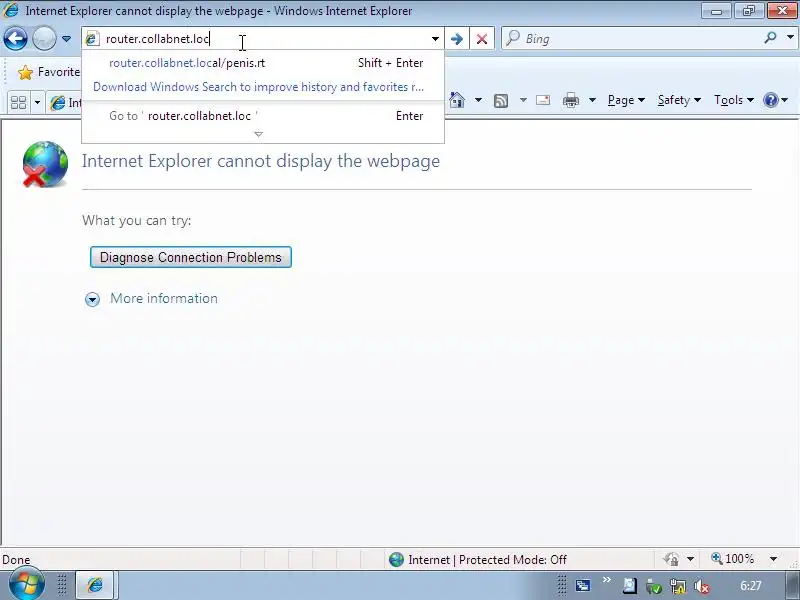
Task: Click the blue Go arrow button
Action: (x=457, y=39)
